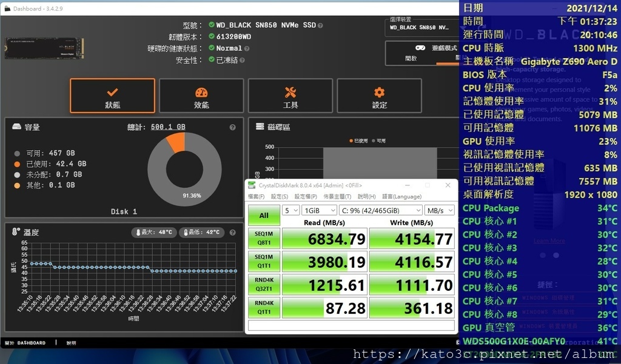Open the 佈景主題(T) theme menu
This screenshot has width=621, height=364.
[x=337, y=197]
